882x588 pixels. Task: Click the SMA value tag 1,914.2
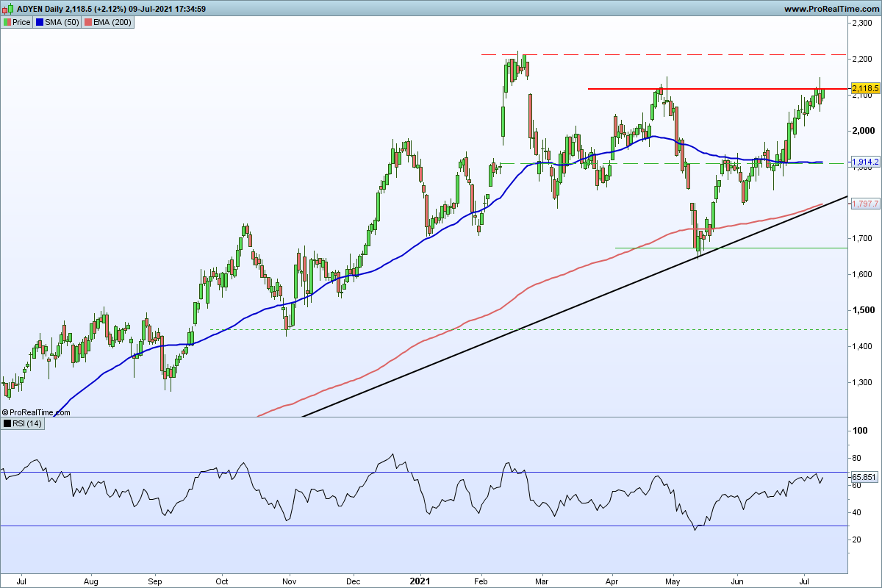point(865,162)
